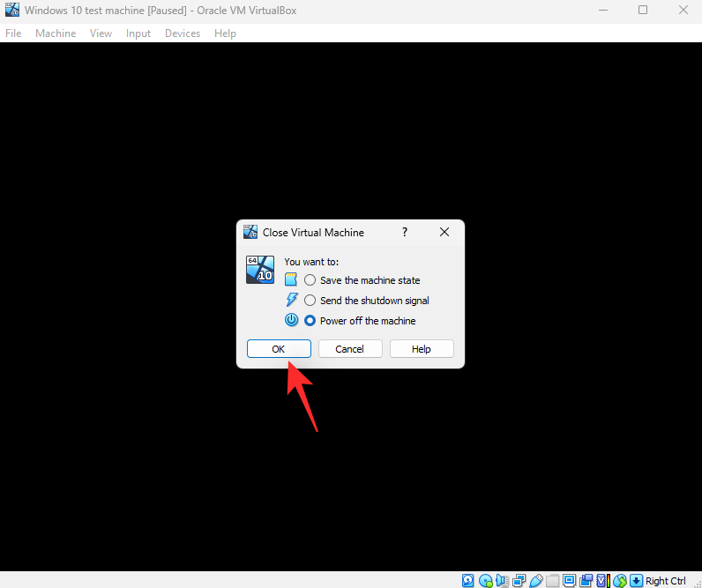This screenshot has width=702, height=588.
Task: Click the Close Virtual Machine dialog title icon
Action: click(x=250, y=232)
